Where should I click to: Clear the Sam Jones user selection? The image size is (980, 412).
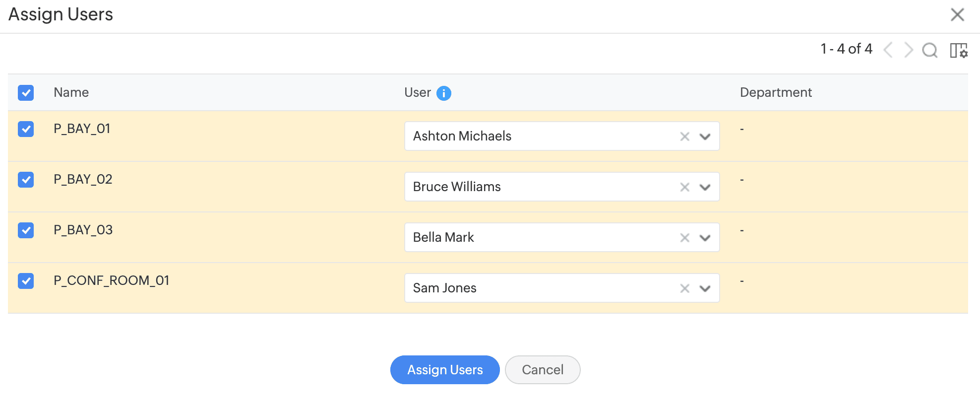(x=684, y=288)
